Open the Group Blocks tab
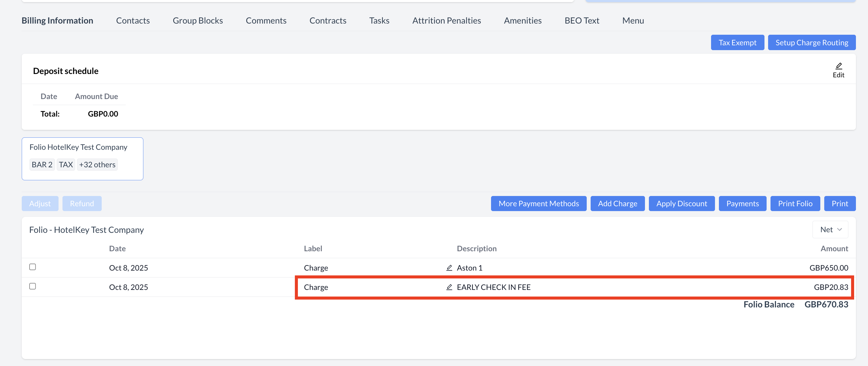This screenshot has height=366, width=868. [x=197, y=21]
